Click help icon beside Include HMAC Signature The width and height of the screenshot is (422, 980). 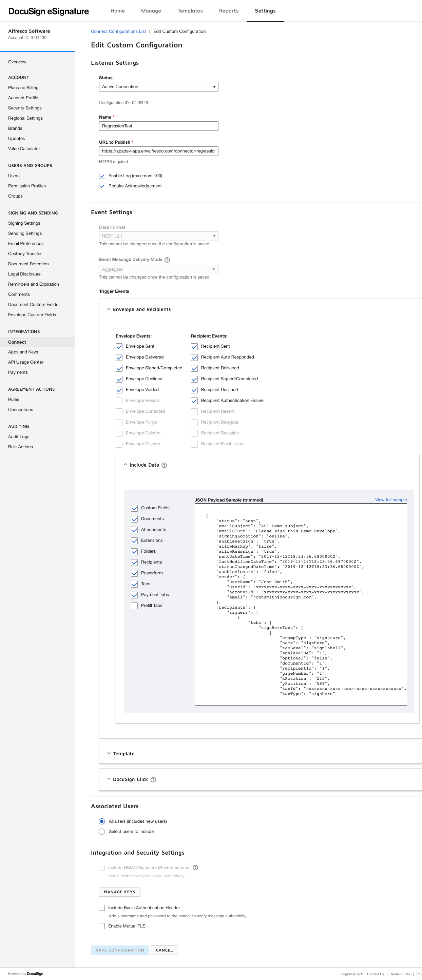coord(195,867)
